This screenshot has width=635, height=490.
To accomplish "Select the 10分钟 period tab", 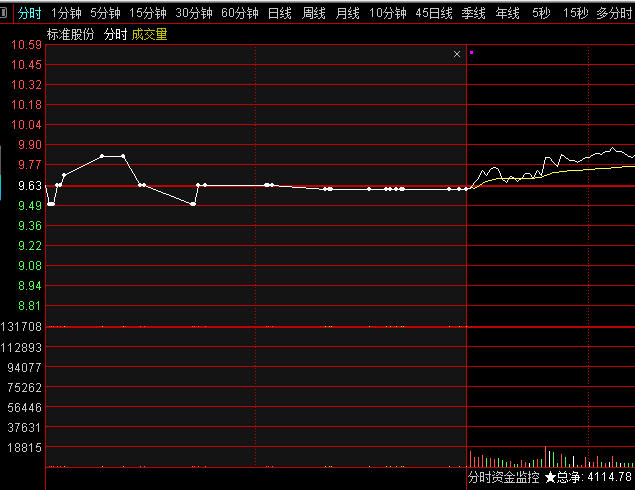I will click(x=387, y=13).
